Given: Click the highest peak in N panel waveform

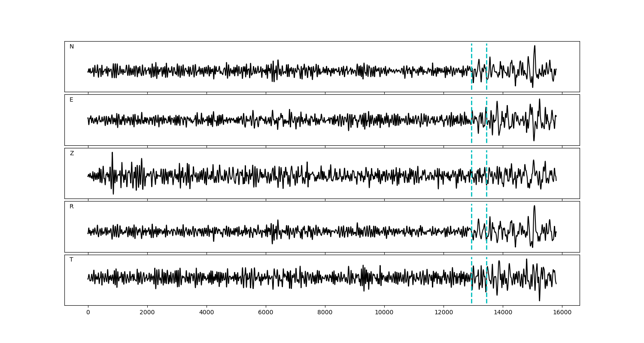Looking at the screenshot, I should tap(535, 46).
